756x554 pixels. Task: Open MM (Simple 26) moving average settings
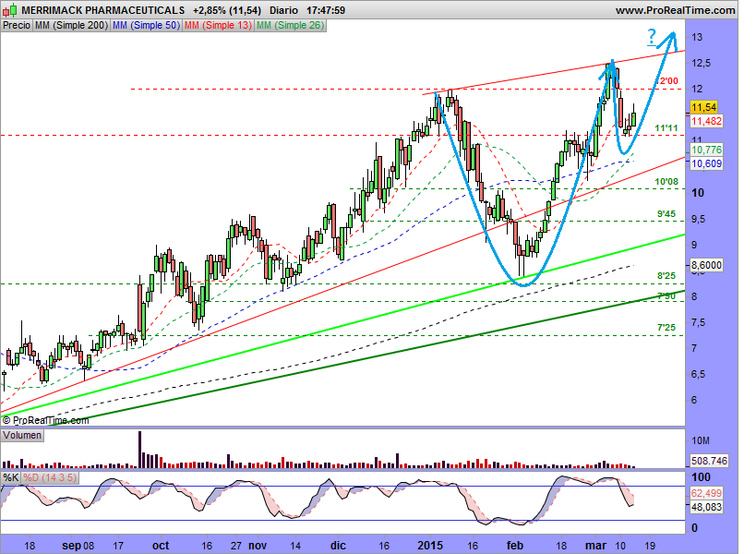pos(290,25)
